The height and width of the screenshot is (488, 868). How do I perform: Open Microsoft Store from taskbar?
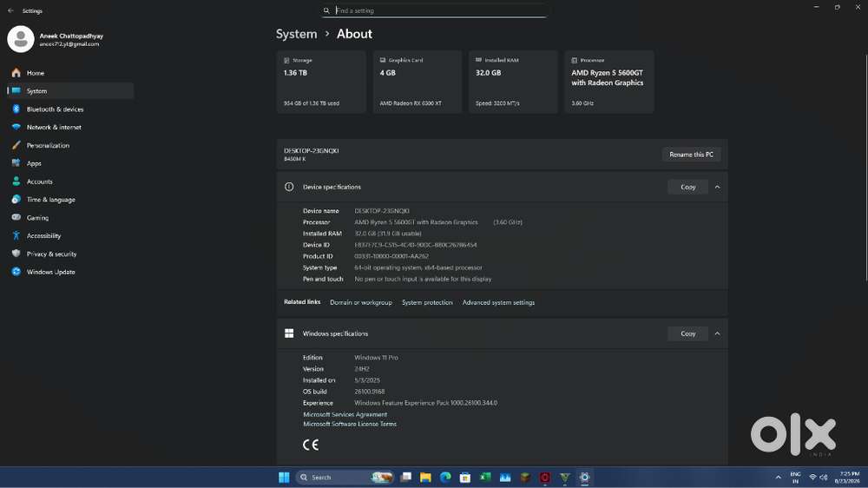pos(465,478)
